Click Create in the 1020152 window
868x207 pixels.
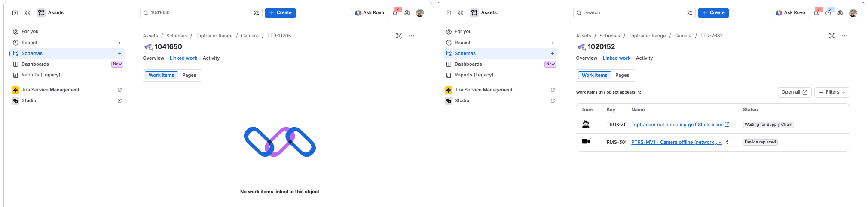(x=713, y=13)
